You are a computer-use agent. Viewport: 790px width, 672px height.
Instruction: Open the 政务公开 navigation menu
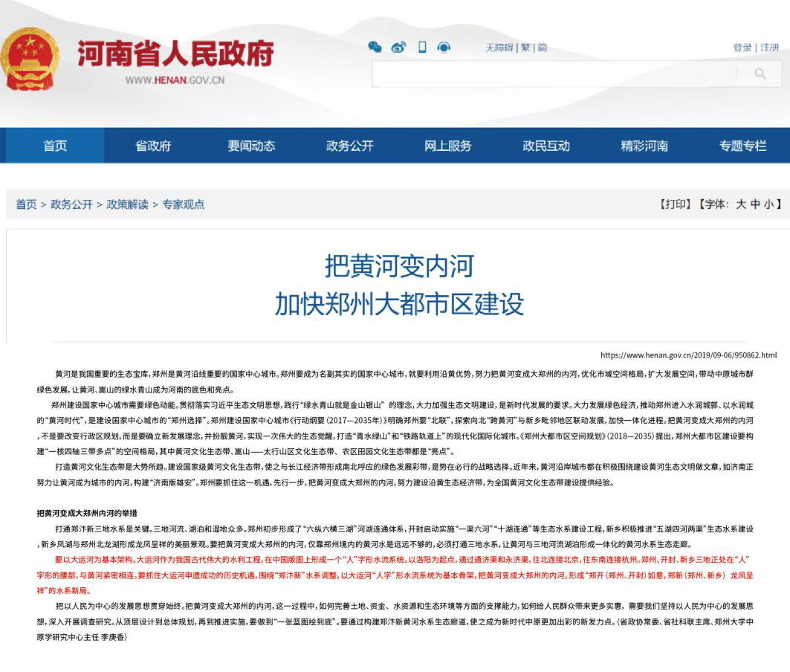point(349,146)
